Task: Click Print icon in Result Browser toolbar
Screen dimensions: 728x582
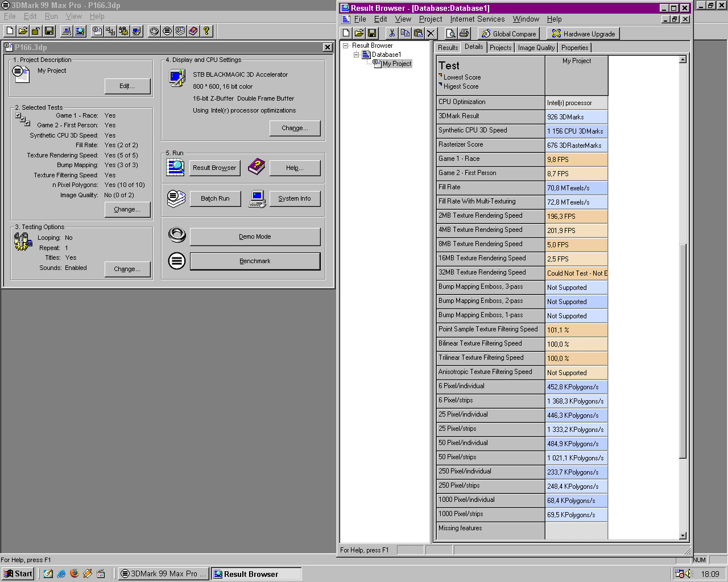Action: click(464, 34)
